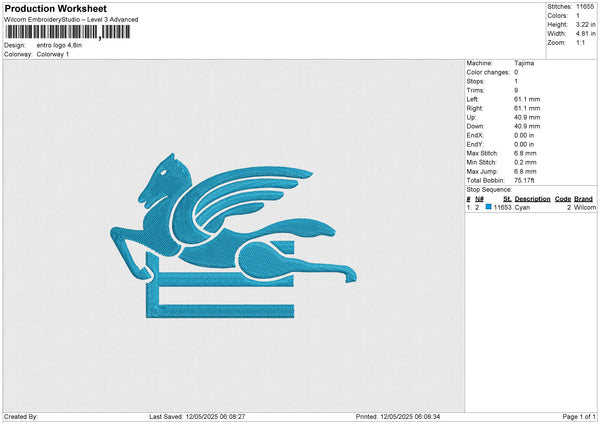Screen dimensions: 600x424
Task: Click the Wilcom EmbroideryStudio Level 3 Advanced line
Action: [71, 20]
